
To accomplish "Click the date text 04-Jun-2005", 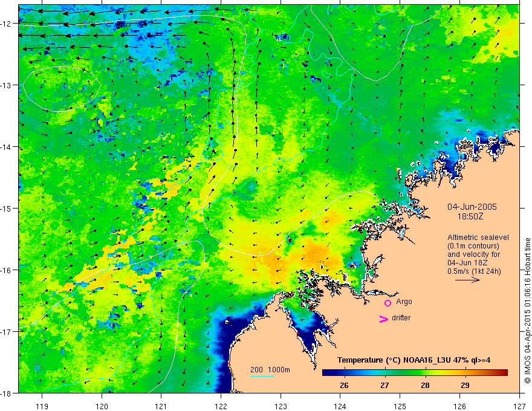I will pos(472,207).
